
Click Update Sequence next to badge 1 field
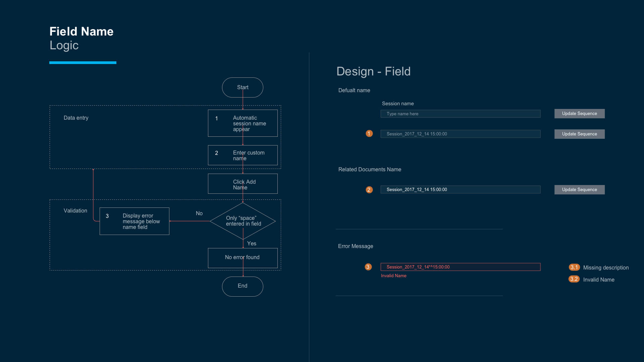click(x=579, y=134)
